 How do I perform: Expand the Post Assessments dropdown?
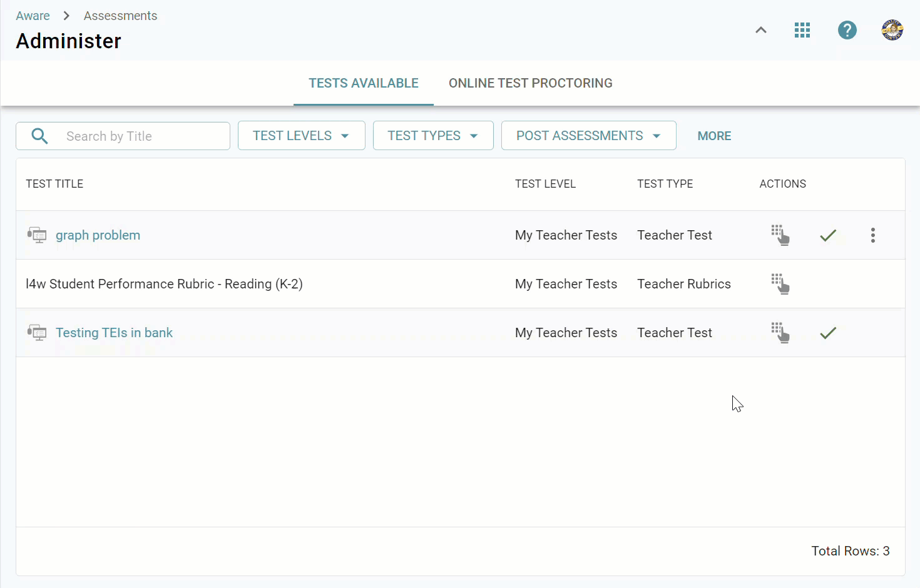pos(589,136)
